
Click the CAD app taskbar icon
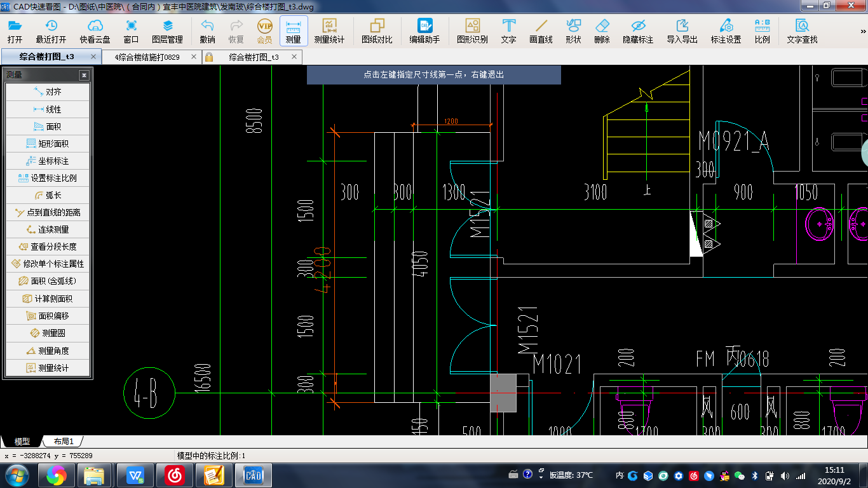point(254,475)
